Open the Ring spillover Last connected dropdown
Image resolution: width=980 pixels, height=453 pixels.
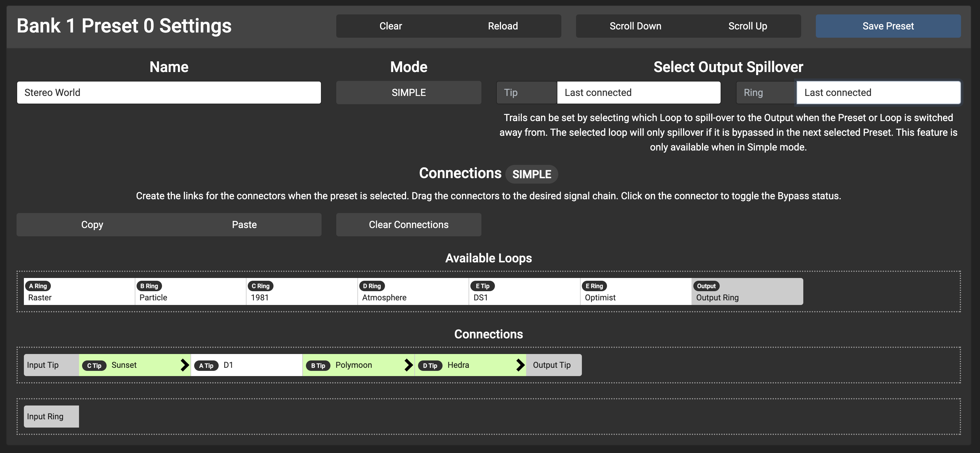878,93
